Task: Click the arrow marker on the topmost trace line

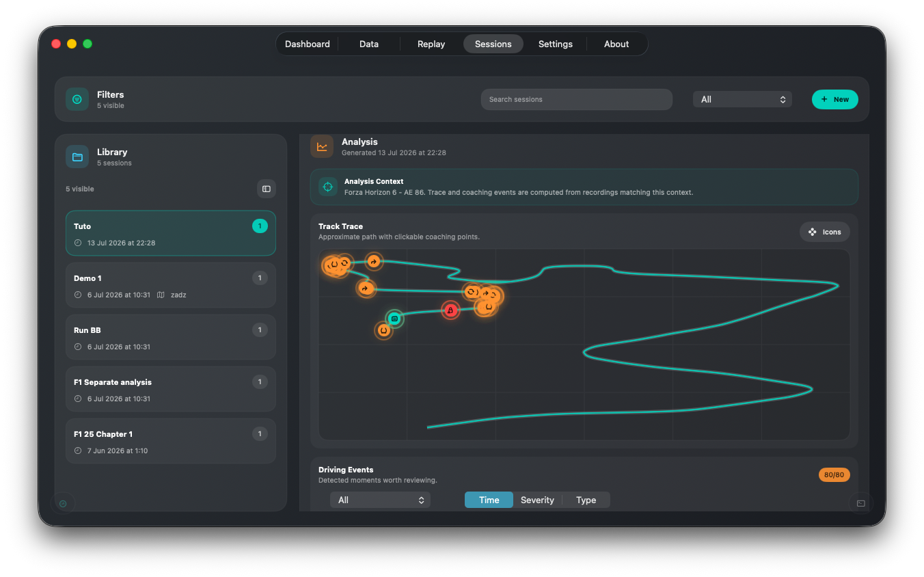Action: coord(373,261)
